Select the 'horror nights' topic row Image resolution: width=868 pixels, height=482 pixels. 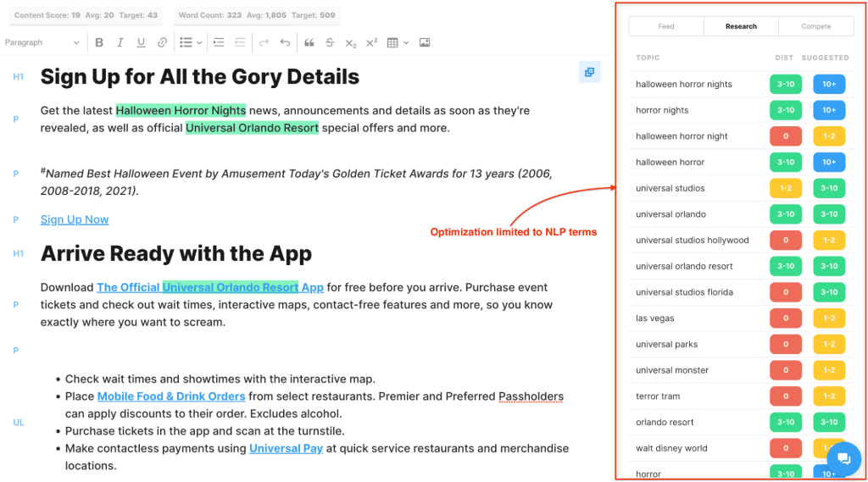[741, 110]
